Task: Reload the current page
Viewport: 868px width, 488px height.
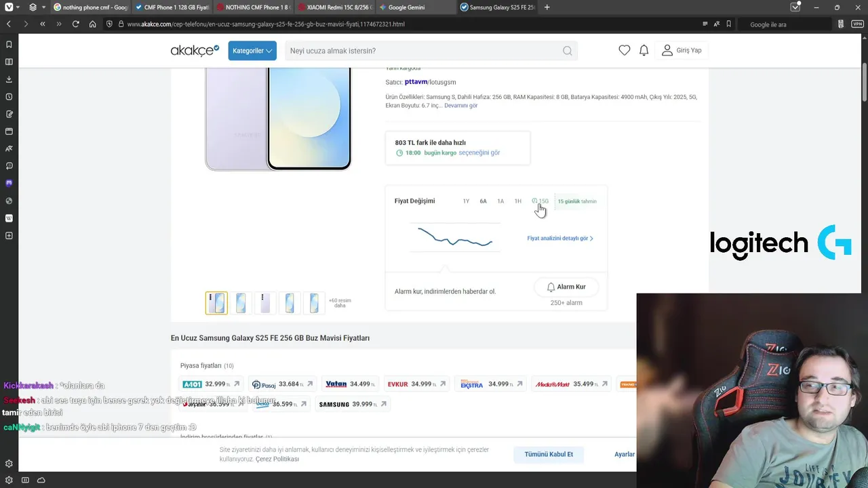Action: pyautogui.click(x=76, y=24)
